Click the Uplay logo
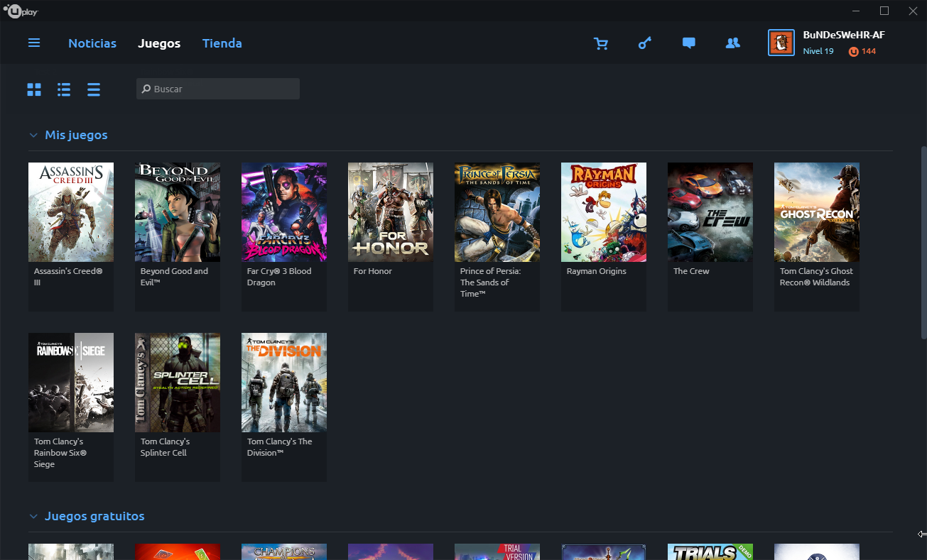Viewport: 927px width, 560px height. [x=21, y=11]
